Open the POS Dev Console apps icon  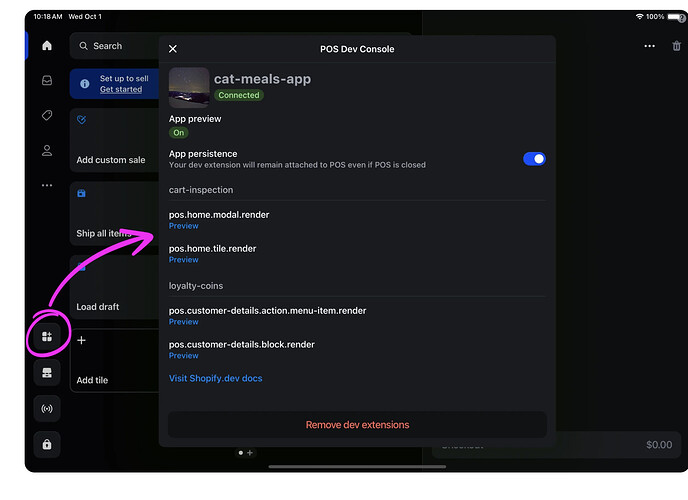47,336
